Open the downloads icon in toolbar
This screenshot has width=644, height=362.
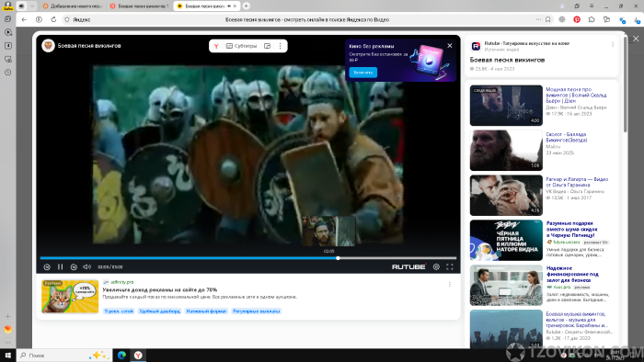pos(637,19)
